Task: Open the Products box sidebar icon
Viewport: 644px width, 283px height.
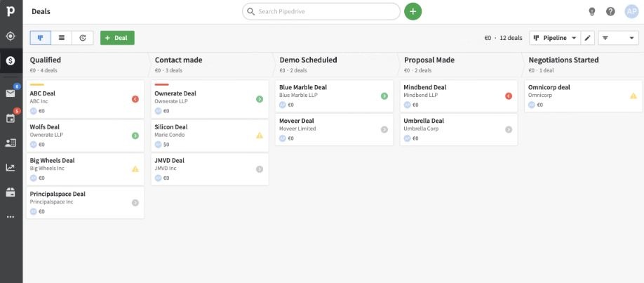Action: click(11, 192)
